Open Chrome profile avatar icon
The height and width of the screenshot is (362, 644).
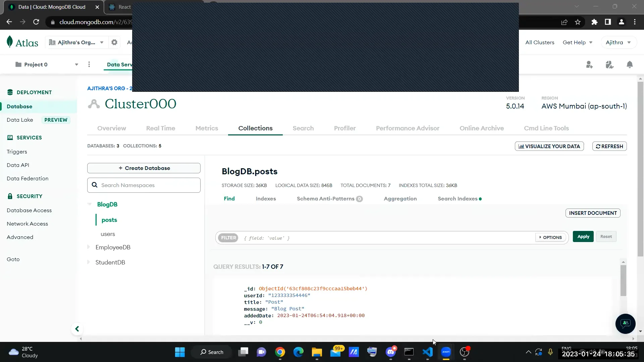[x=621, y=22]
